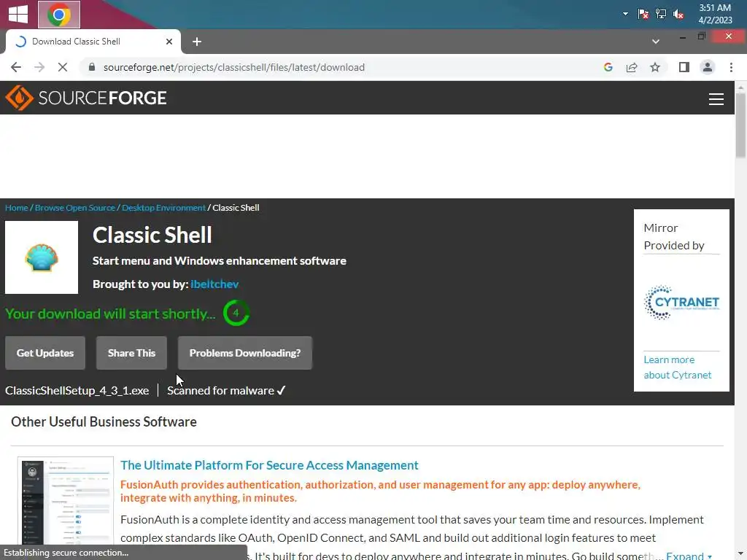Toggle the Chrome side panel

coord(684,67)
